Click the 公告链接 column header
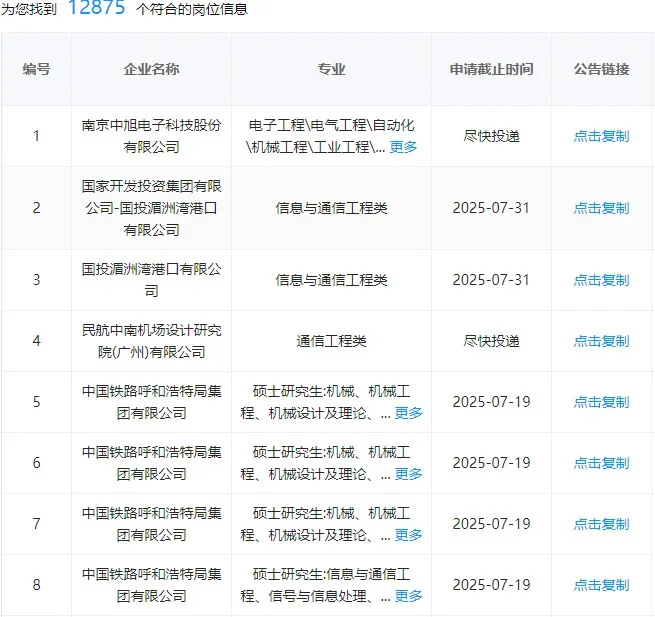655x617 pixels. click(x=601, y=69)
